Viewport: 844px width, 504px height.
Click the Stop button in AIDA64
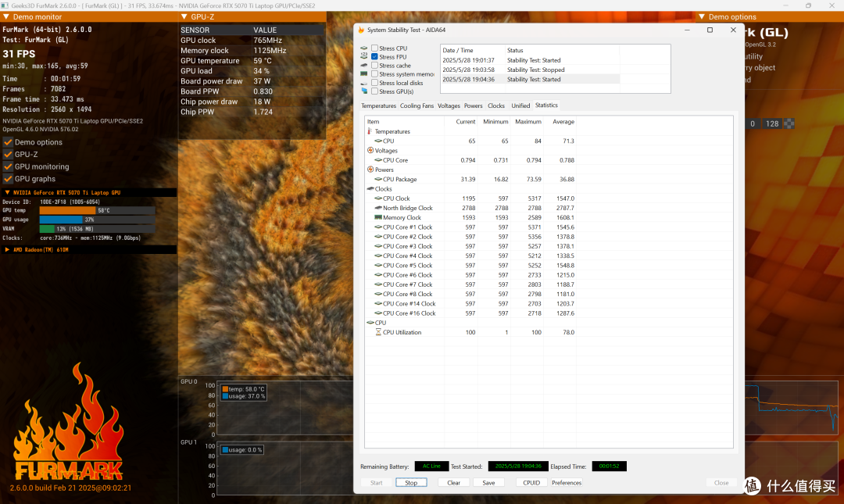[x=411, y=482]
